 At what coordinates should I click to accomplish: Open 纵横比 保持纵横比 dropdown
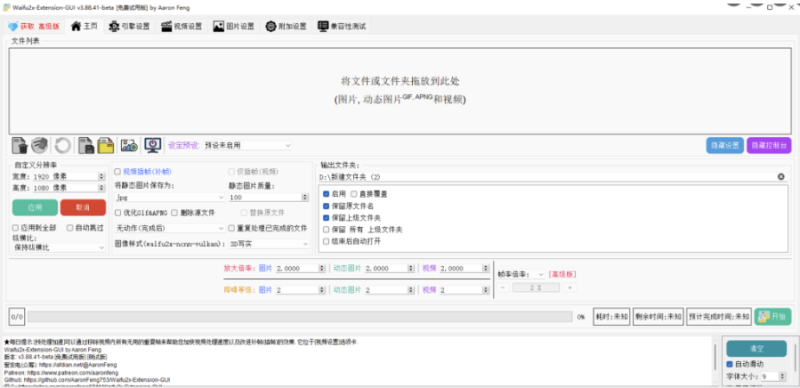59,248
